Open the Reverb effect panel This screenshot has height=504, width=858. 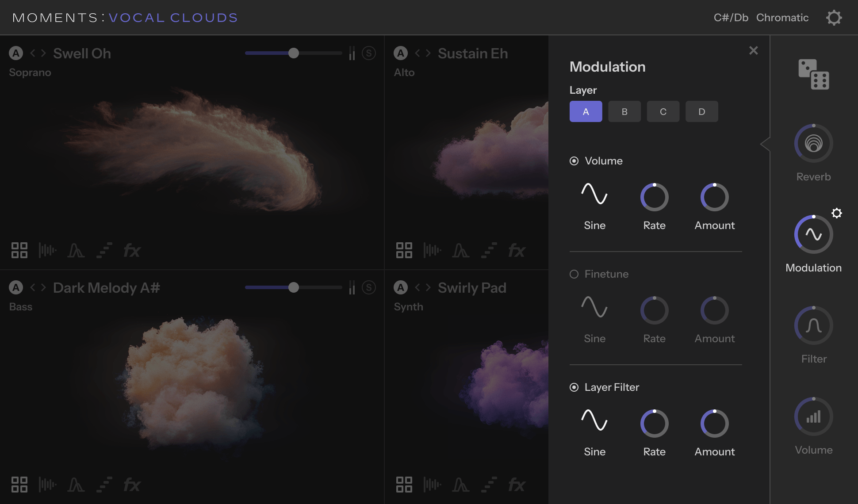point(813,143)
